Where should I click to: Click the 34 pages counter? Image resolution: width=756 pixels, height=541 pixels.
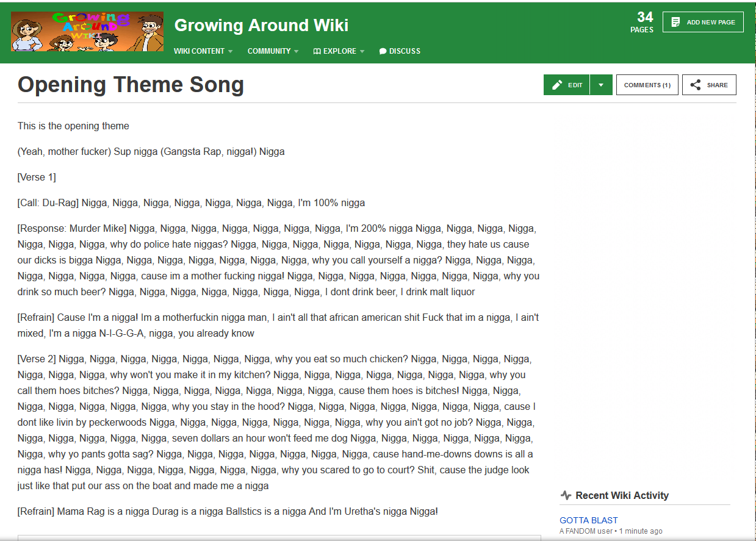pyautogui.click(x=642, y=22)
